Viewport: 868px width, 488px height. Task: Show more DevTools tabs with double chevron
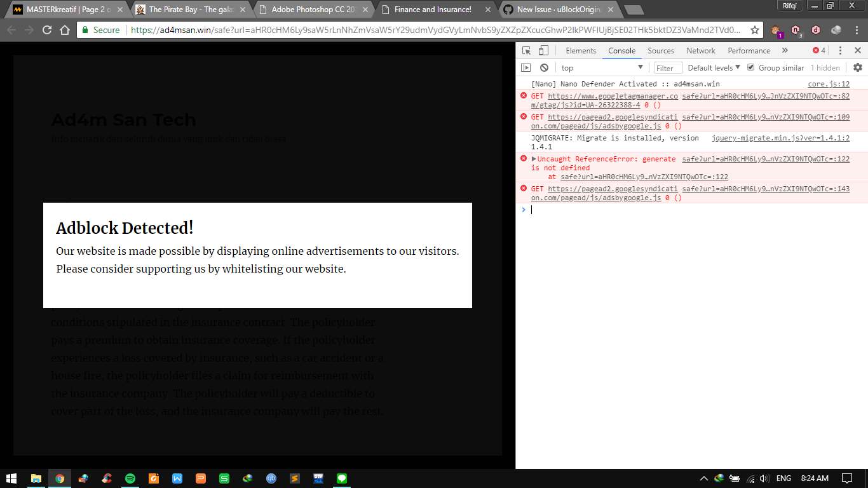click(785, 51)
